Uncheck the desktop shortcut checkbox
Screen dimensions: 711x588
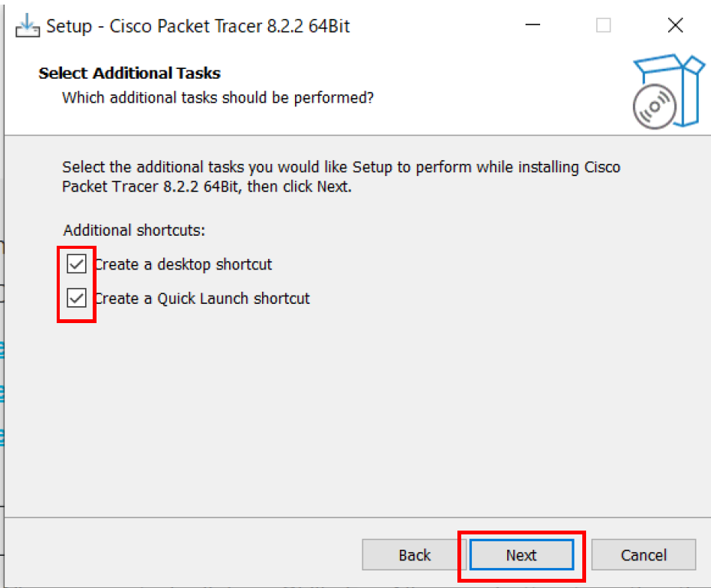coord(77,265)
